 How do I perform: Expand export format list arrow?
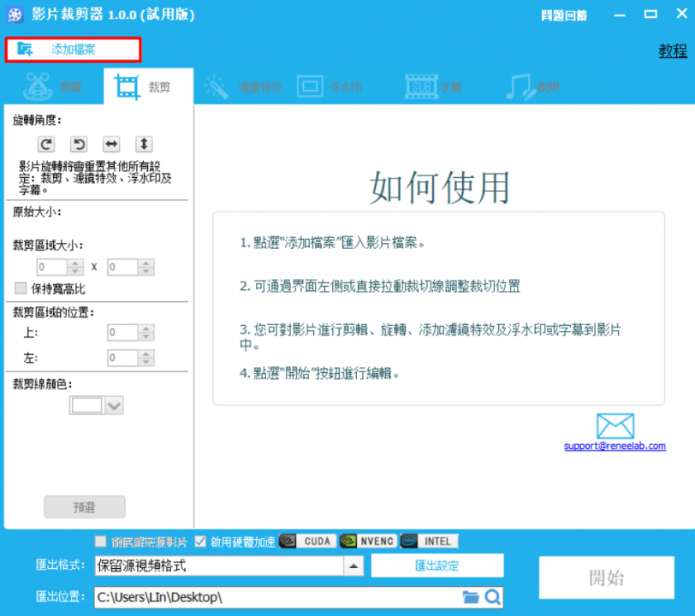pos(353,566)
